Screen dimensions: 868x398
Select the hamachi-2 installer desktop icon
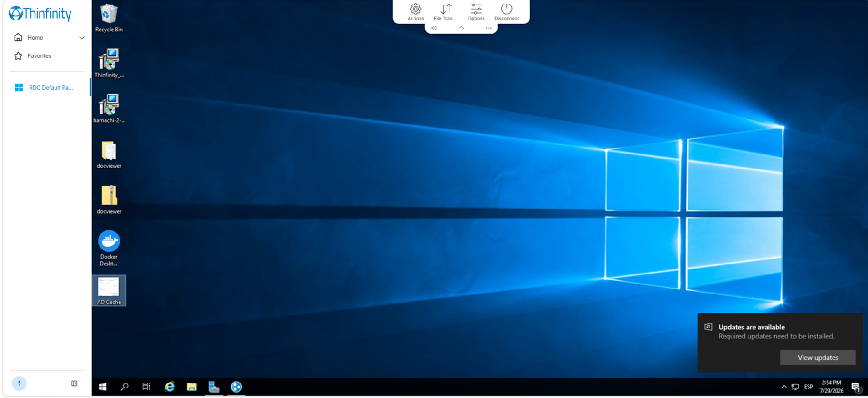109,109
